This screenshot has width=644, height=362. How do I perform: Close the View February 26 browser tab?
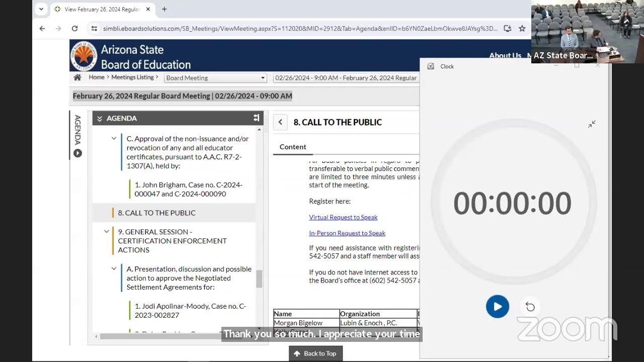pyautogui.click(x=148, y=9)
